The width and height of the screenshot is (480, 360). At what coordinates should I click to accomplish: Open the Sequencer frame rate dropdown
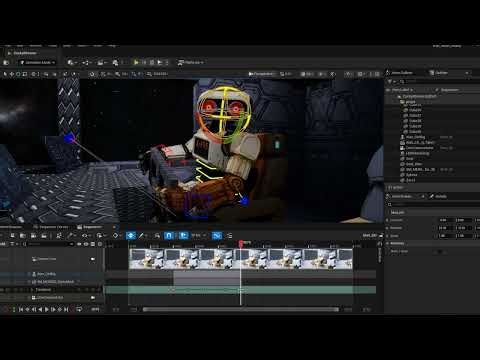coord(198,236)
